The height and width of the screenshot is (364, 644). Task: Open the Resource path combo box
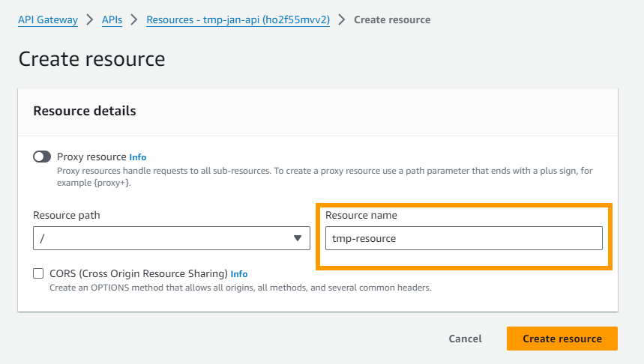(x=171, y=238)
